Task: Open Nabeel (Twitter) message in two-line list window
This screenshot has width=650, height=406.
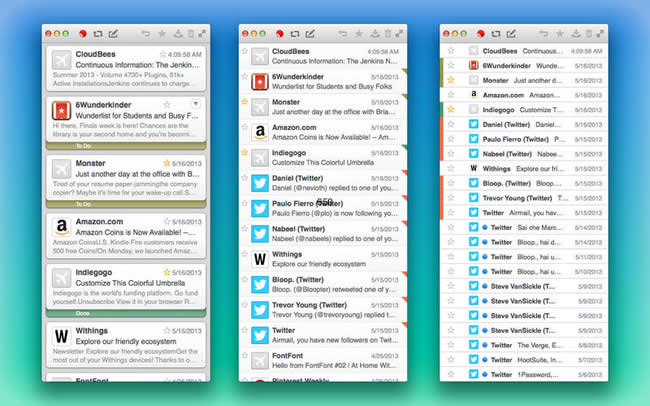Action: coord(323,234)
